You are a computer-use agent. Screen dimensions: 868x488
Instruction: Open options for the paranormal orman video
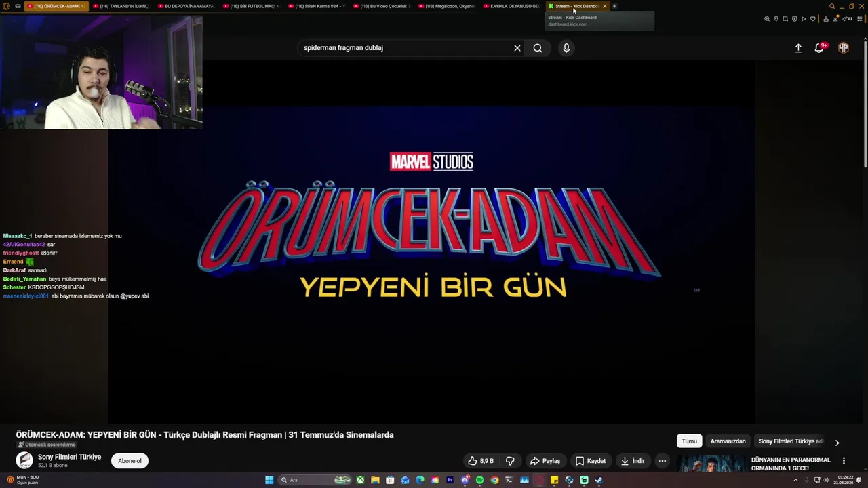click(844, 460)
